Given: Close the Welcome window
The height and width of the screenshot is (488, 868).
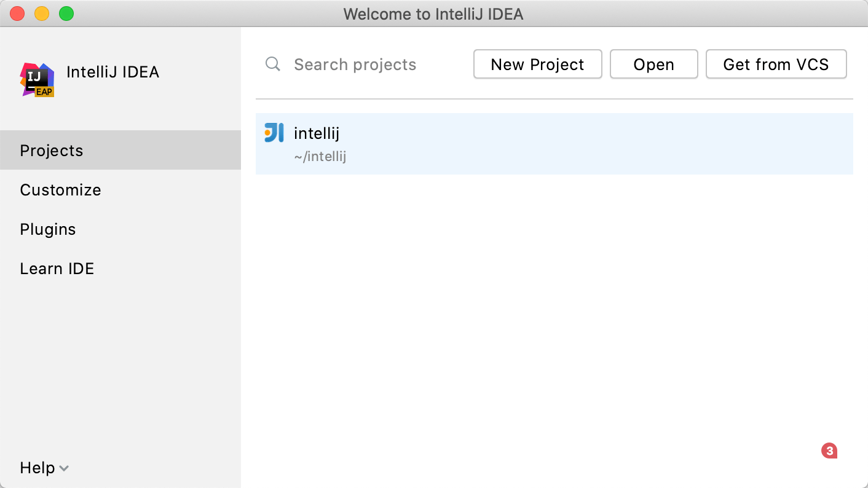Looking at the screenshot, I should click(17, 14).
